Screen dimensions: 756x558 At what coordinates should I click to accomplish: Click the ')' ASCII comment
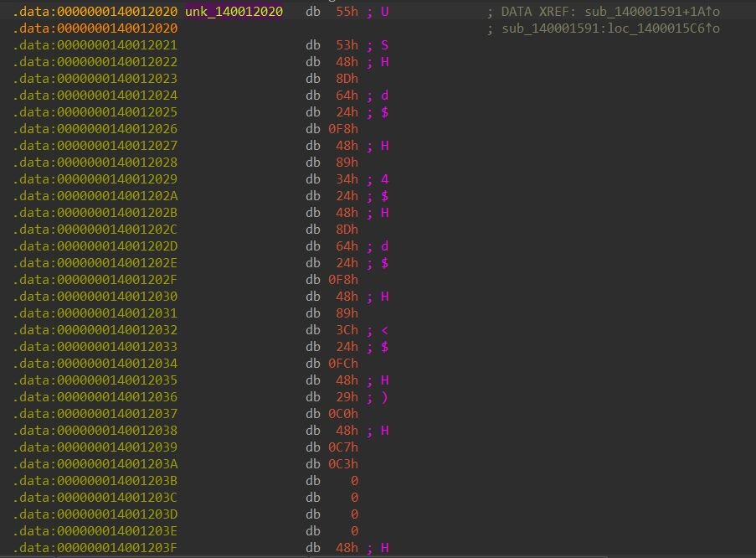pyautogui.click(x=384, y=397)
